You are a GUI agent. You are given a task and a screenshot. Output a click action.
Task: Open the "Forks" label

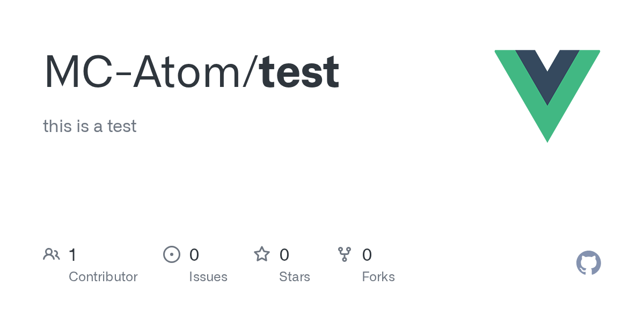(378, 277)
